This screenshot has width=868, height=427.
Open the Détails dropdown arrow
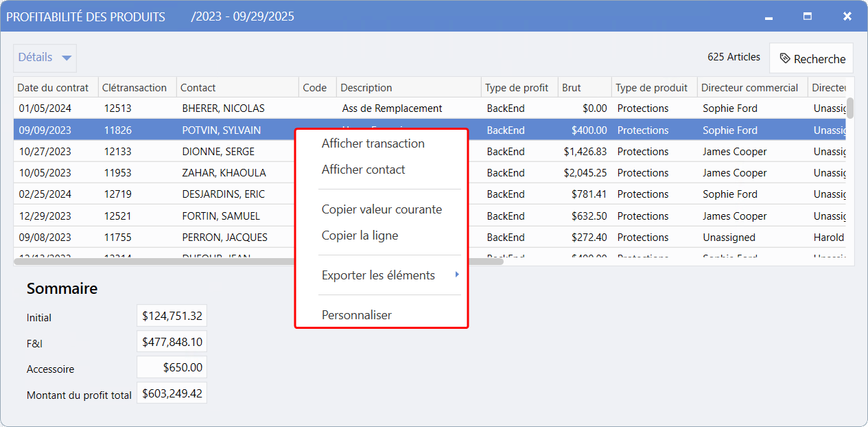pyautogui.click(x=67, y=58)
